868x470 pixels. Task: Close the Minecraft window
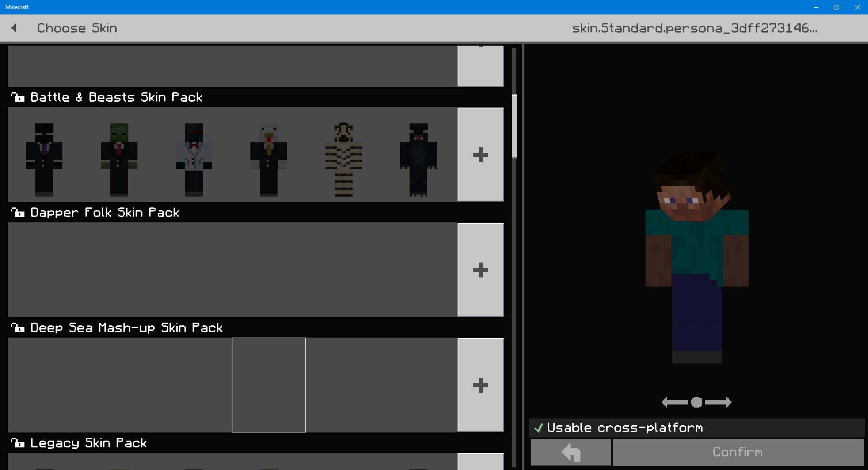point(858,7)
